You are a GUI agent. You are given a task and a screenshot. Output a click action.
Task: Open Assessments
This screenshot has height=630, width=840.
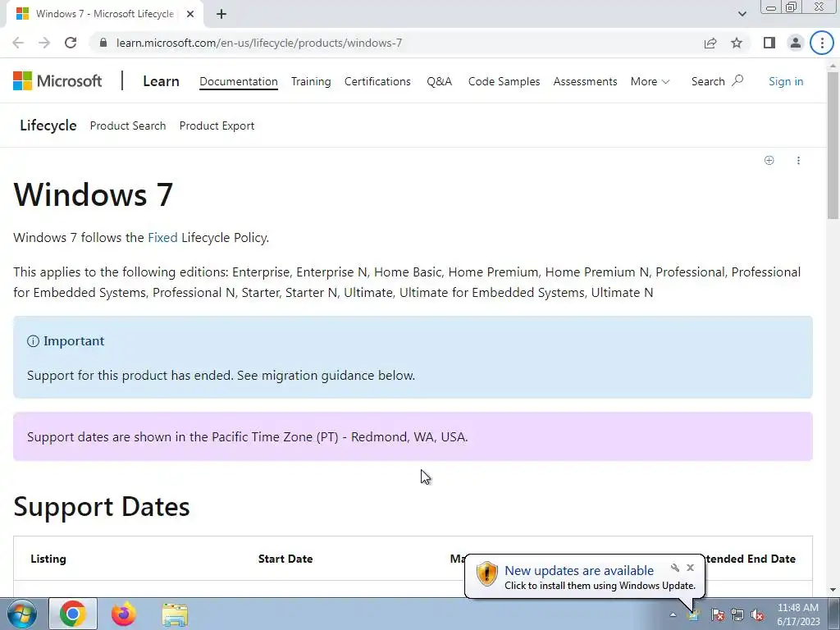(x=585, y=81)
